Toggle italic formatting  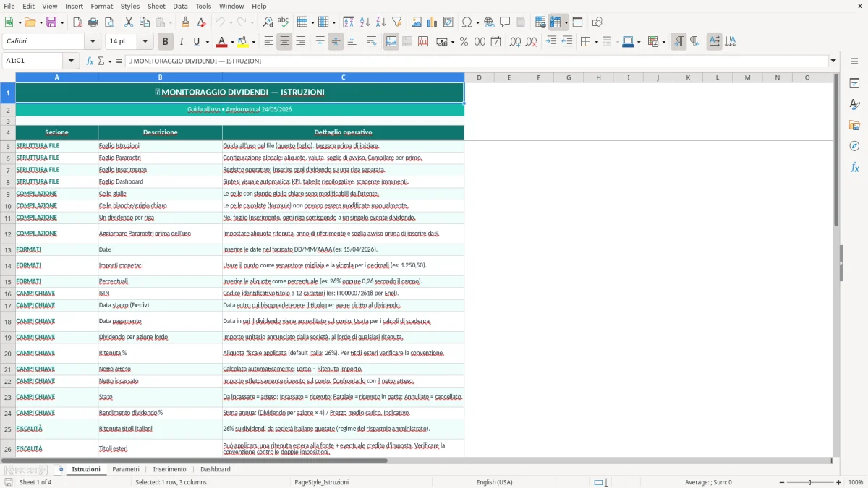click(x=182, y=42)
